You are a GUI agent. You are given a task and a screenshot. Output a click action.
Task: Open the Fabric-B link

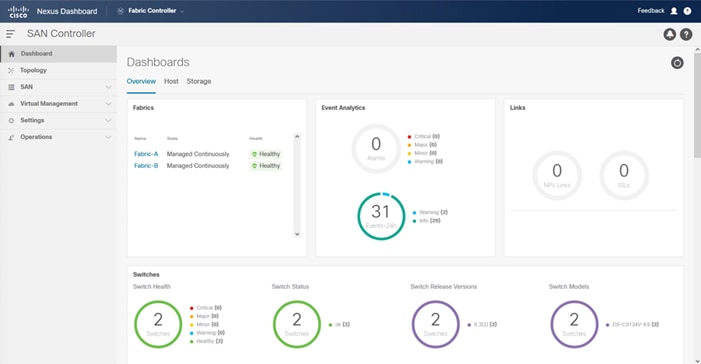146,165
